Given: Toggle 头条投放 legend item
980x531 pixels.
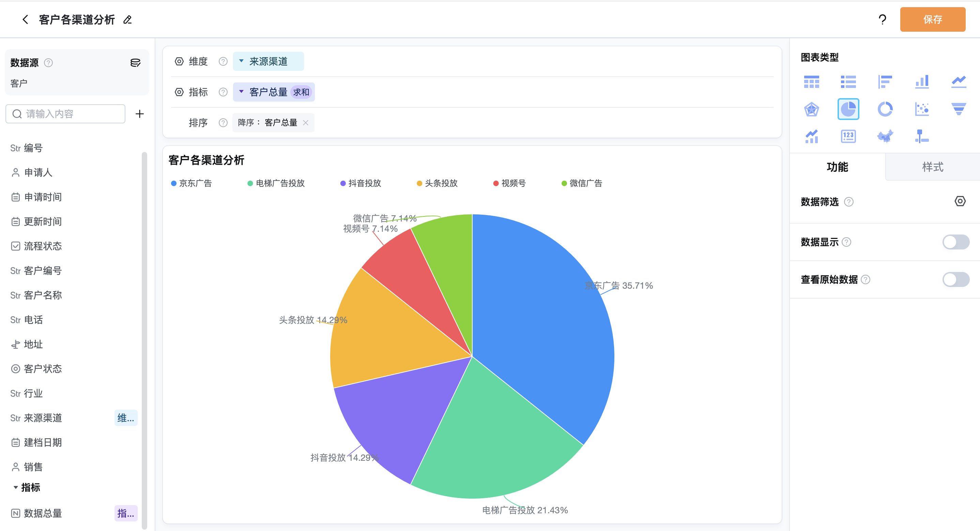Looking at the screenshot, I should pyautogui.click(x=437, y=183).
